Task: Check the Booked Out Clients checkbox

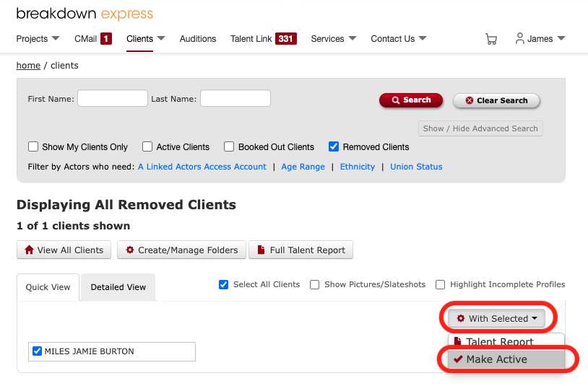Action: (x=229, y=146)
